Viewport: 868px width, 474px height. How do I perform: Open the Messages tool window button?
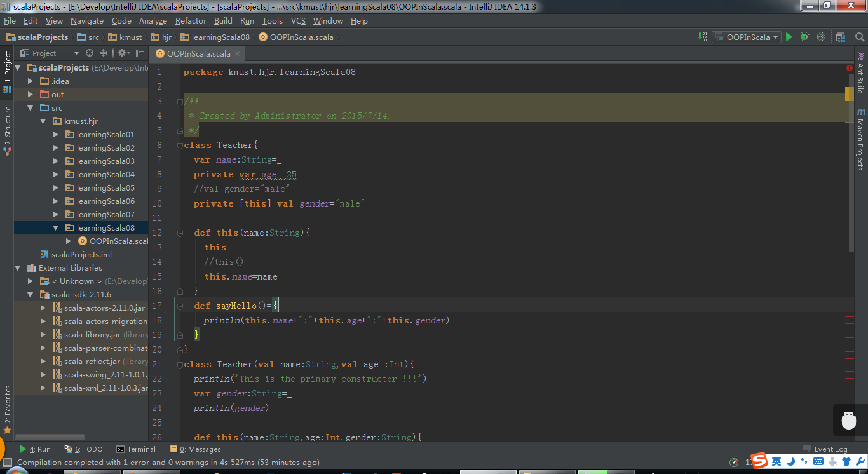point(196,449)
